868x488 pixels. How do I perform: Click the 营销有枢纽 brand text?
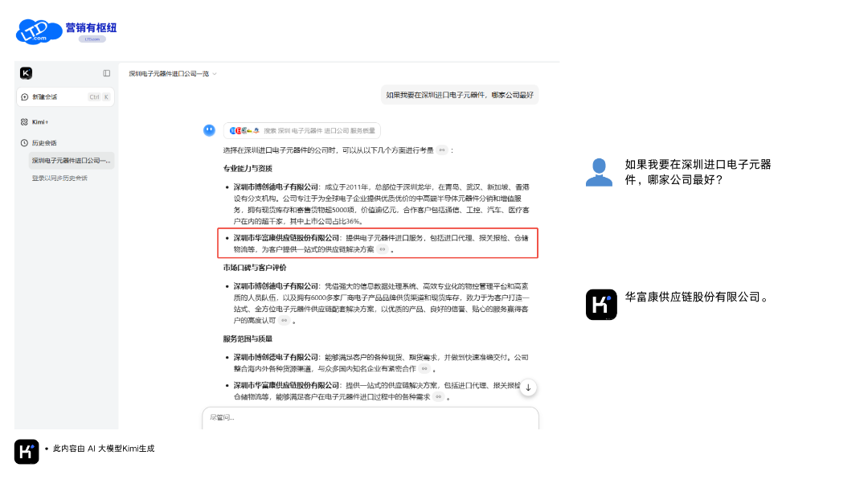92,27
